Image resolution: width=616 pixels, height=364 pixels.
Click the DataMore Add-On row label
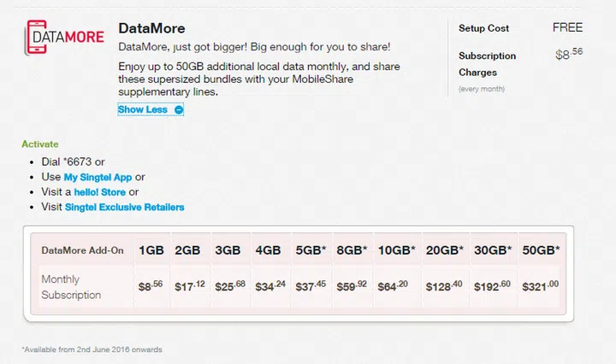(83, 250)
